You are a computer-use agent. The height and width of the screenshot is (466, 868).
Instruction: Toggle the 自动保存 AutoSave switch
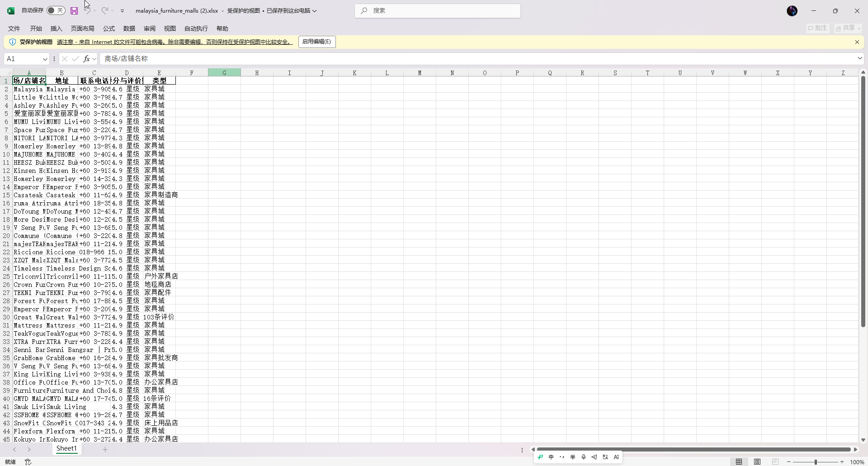tap(56, 10)
